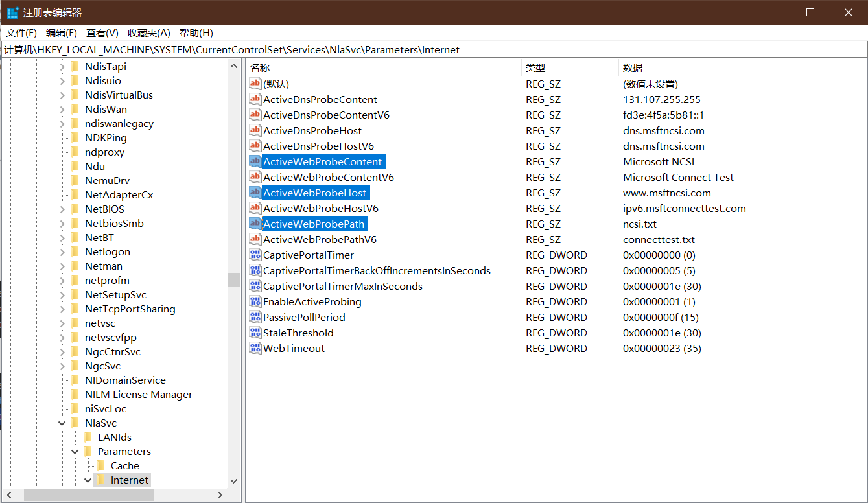The height and width of the screenshot is (503, 868).
Task: Select the NemuDrv key
Action: coord(108,180)
